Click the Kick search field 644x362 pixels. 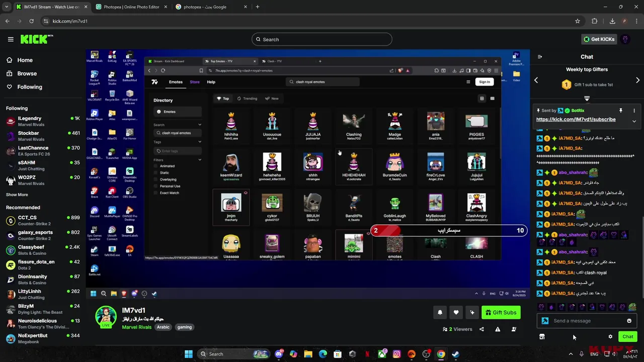tap(322, 39)
